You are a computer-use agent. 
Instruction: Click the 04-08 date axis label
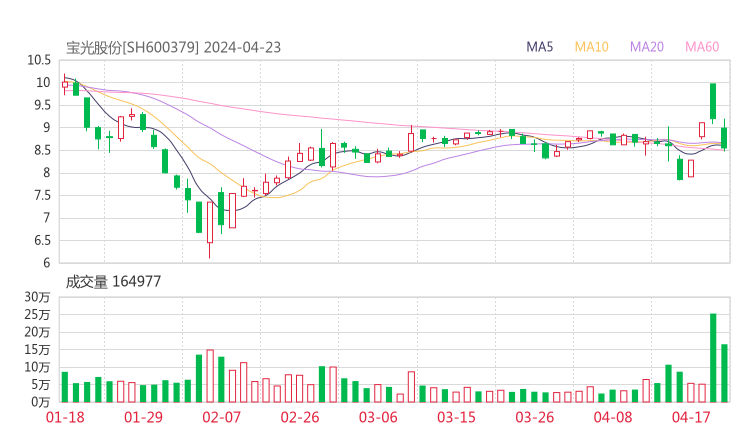pyautogui.click(x=613, y=417)
